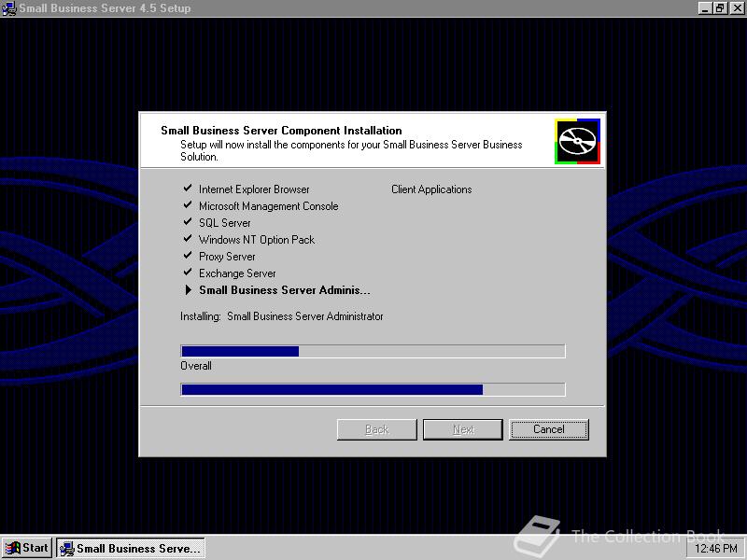Select the Exchange Server checkmark icon
This screenshot has width=747, height=560.
tap(188, 273)
